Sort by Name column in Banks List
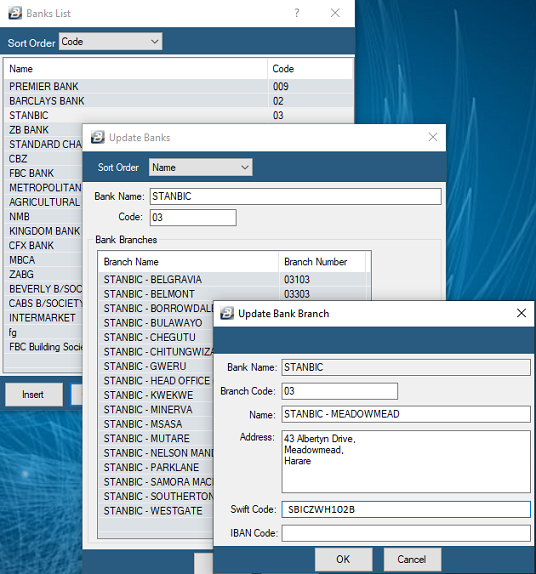The height and width of the screenshot is (574, 536). [x=136, y=69]
